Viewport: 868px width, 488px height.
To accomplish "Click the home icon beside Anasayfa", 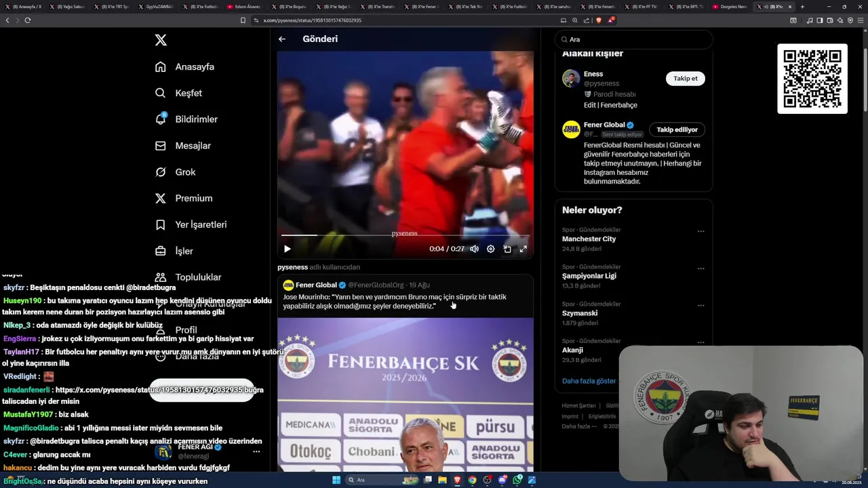I will pyautogui.click(x=161, y=66).
